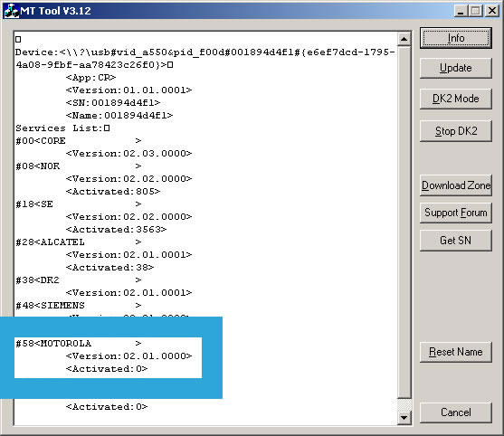Close the MT Tool window
The height and width of the screenshot is (436, 504).
pyautogui.click(x=492, y=11)
